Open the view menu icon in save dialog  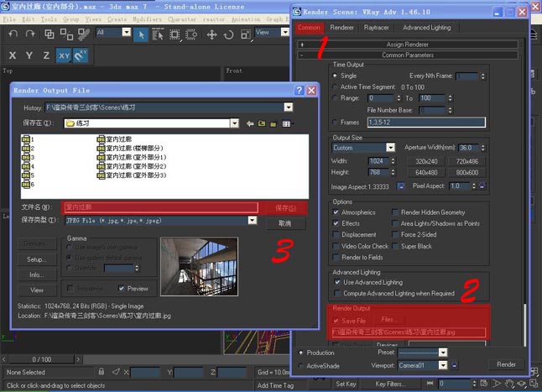(x=287, y=123)
